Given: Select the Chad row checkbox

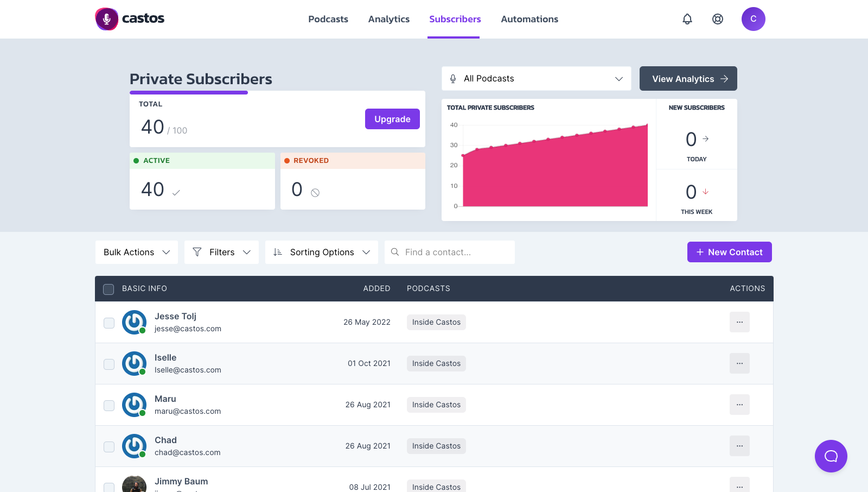Looking at the screenshot, I should [109, 446].
